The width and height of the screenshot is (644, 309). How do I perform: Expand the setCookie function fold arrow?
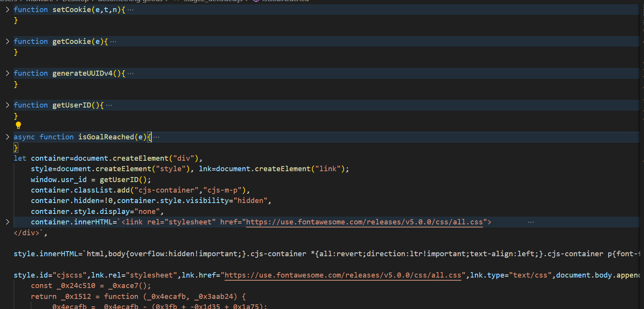7,9
